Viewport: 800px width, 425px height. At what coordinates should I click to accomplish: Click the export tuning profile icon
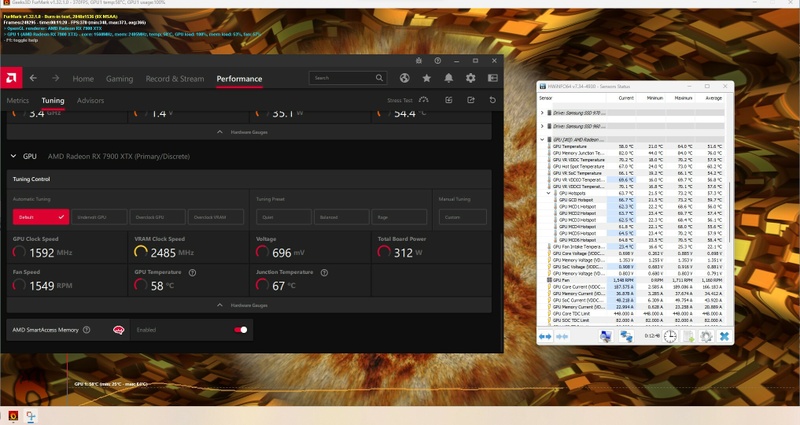pyautogui.click(x=470, y=100)
